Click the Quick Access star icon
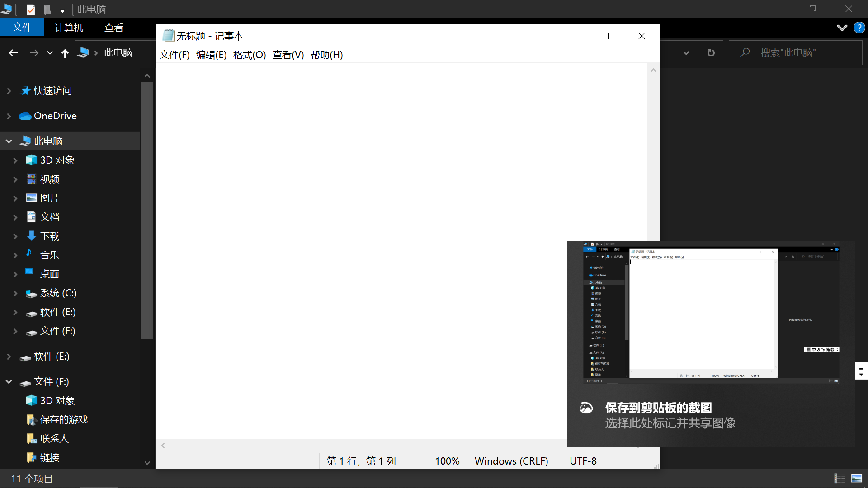The height and width of the screenshot is (488, 868). [26, 91]
